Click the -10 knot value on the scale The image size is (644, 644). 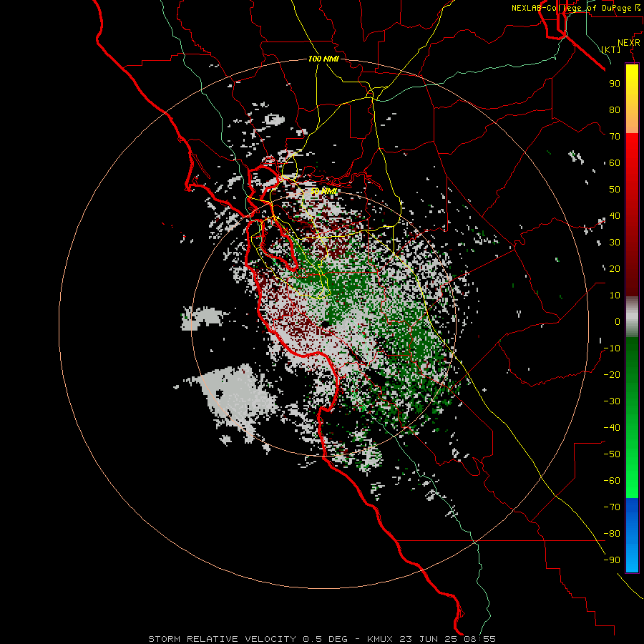(612, 348)
